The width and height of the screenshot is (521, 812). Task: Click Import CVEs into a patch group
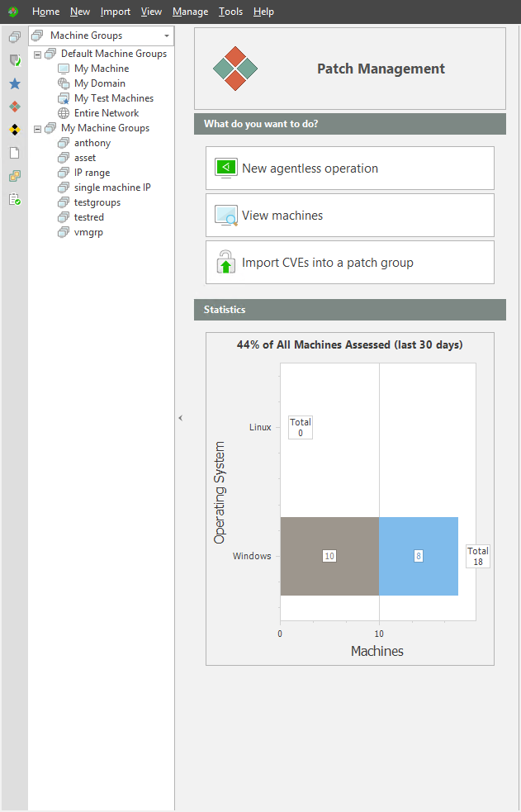tap(349, 263)
